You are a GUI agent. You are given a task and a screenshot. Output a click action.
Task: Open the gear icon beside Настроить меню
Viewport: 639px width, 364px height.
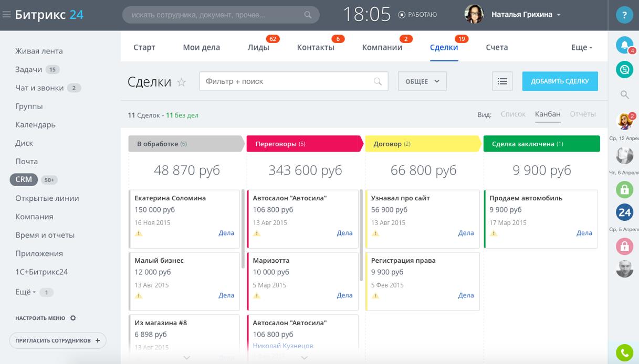coord(73,318)
